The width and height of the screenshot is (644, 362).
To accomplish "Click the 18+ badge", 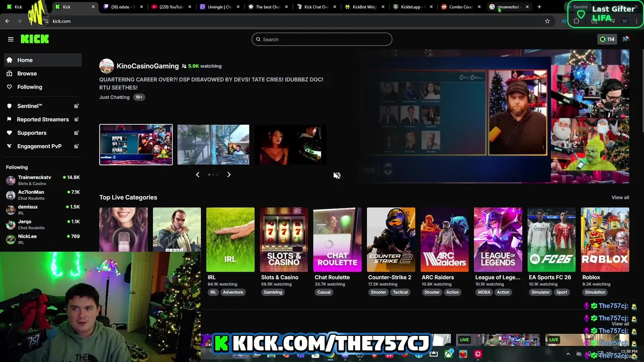I will [138, 97].
